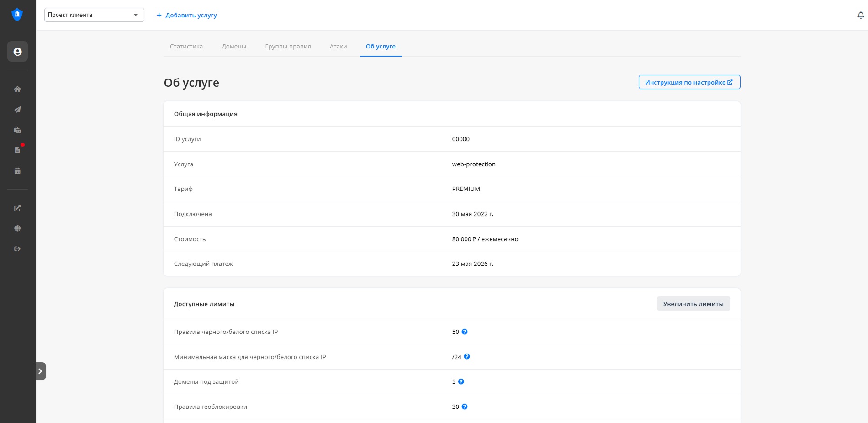Open the user profile icon in sidebar
This screenshot has height=423, width=868.
pyautogui.click(x=17, y=52)
